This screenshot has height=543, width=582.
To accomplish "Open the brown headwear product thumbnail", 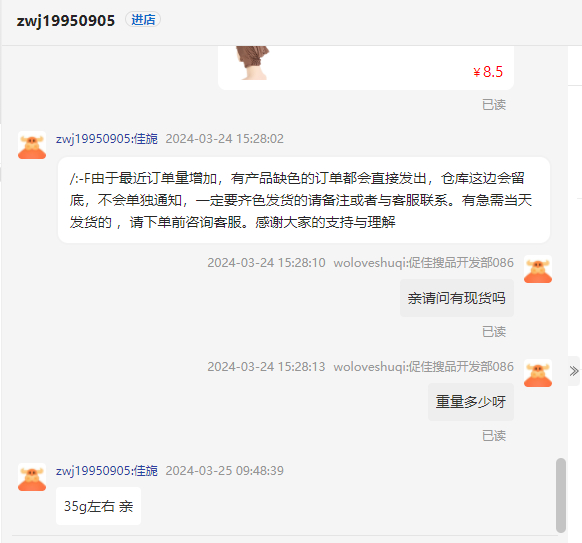I will tap(252, 63).
